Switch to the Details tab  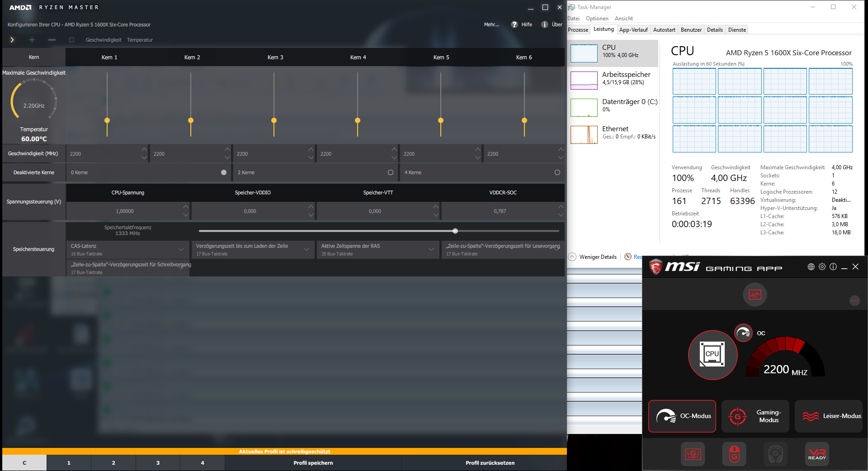click(715, 30)
